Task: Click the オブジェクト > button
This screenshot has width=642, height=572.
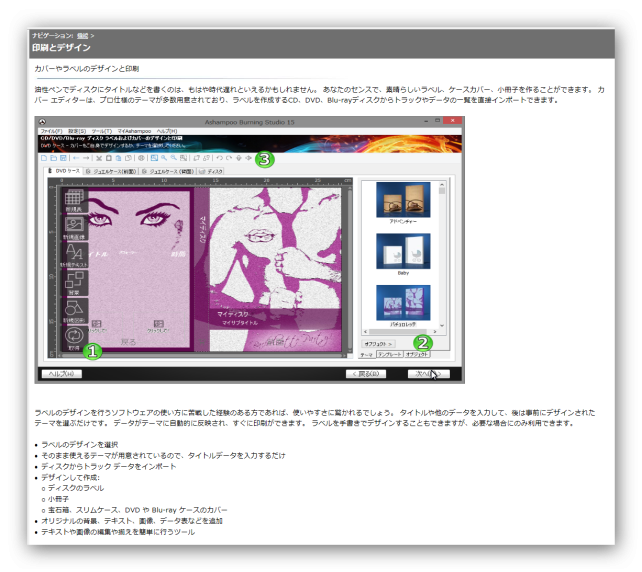Action: [378, 344]
